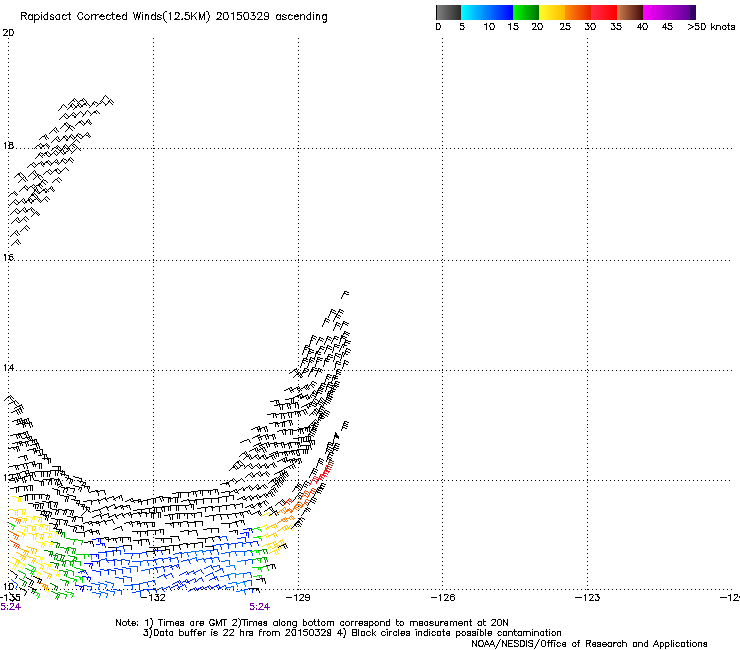Click the brown 35-40 knots color band

coord(630,12)
